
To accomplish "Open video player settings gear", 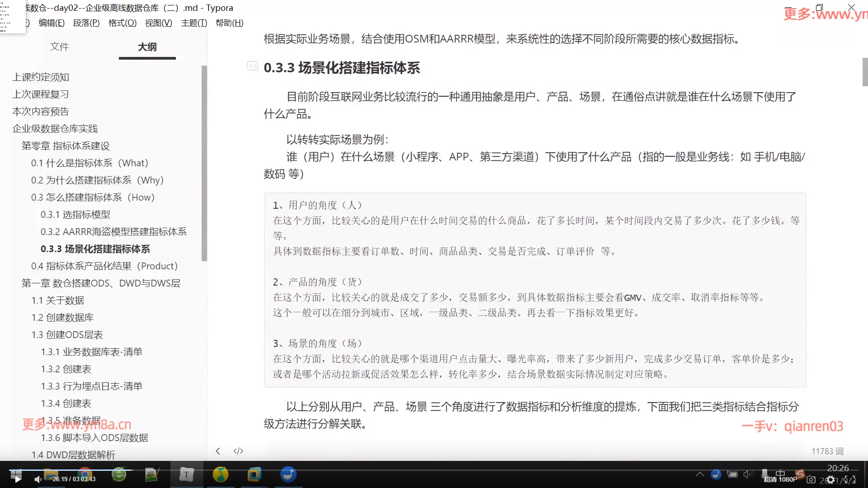I will tap(830, 479).
